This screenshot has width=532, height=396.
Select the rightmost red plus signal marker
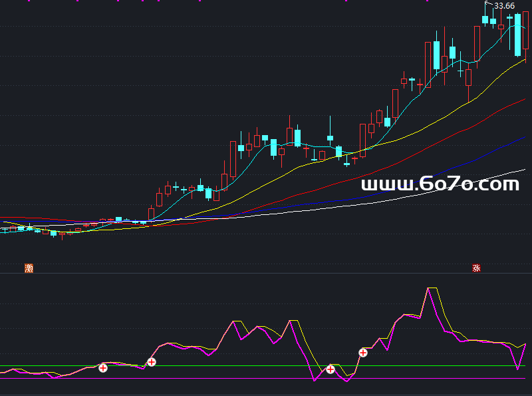click(x=363, y=353)
